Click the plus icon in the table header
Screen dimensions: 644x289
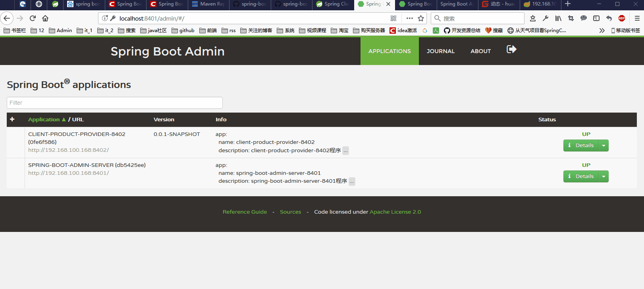12,119
